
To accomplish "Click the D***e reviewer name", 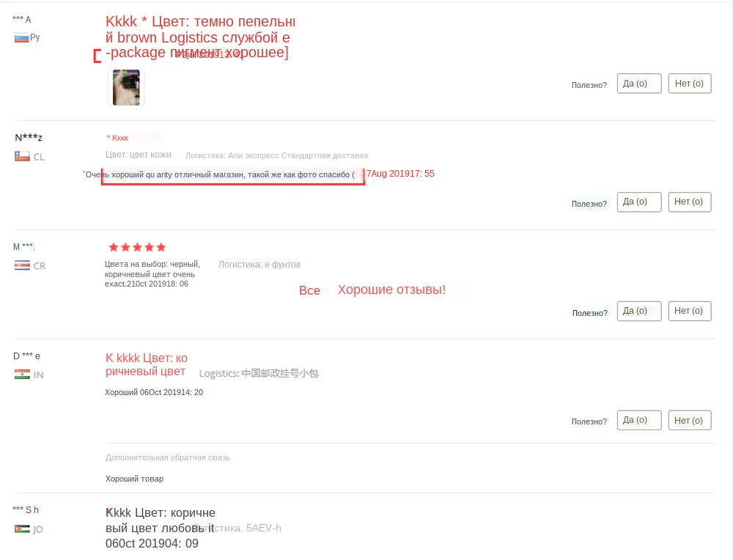I will tap(26, 355).
